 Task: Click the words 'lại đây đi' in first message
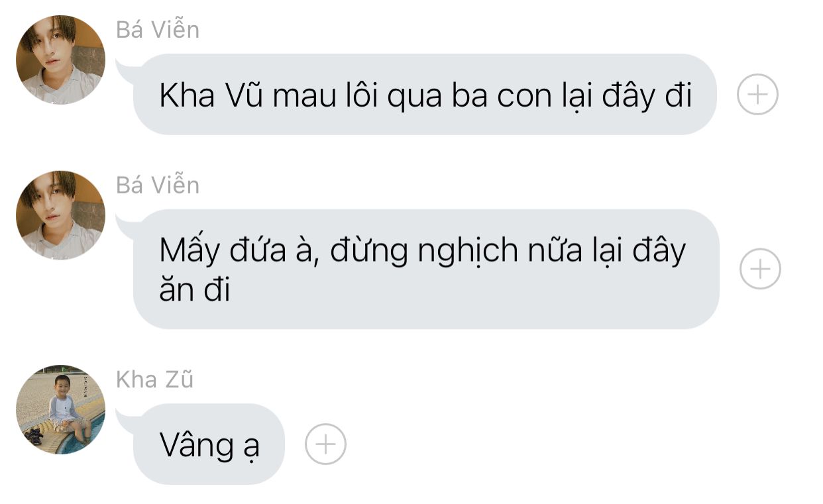pyautogui.click(x=617, y=97)
